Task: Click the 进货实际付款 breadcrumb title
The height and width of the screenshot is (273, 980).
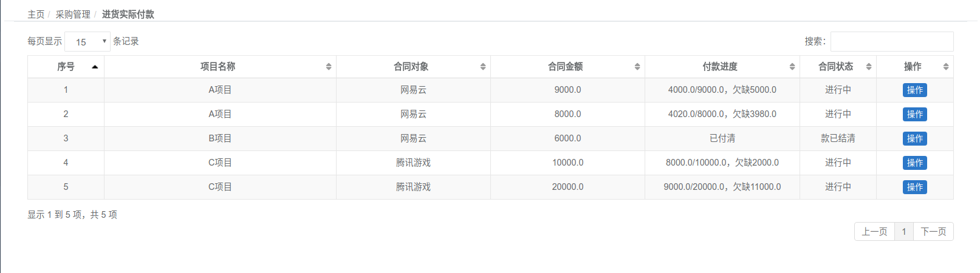Action: click(128, 15)
